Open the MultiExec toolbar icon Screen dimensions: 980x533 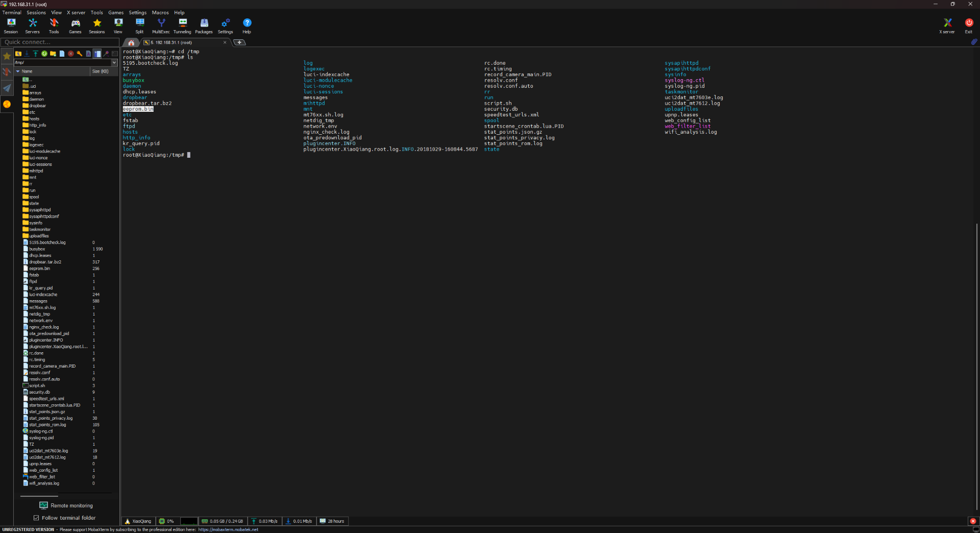tap(161, 26)
